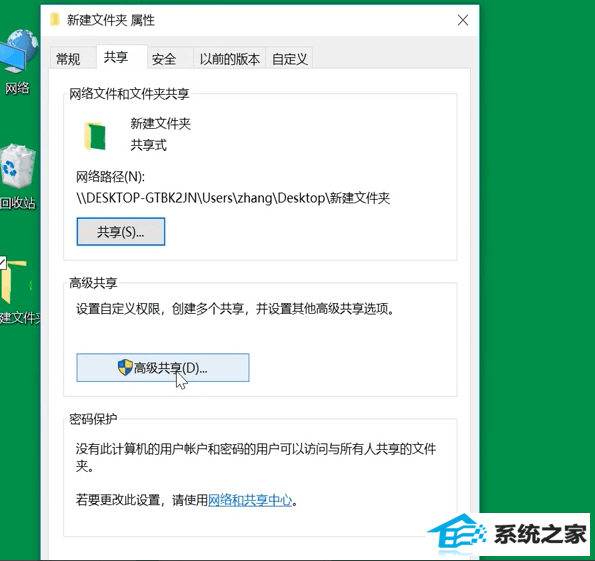Click the 系统之家 watermark logo
This screenshot has height=561, width=595.
(508, 534)
